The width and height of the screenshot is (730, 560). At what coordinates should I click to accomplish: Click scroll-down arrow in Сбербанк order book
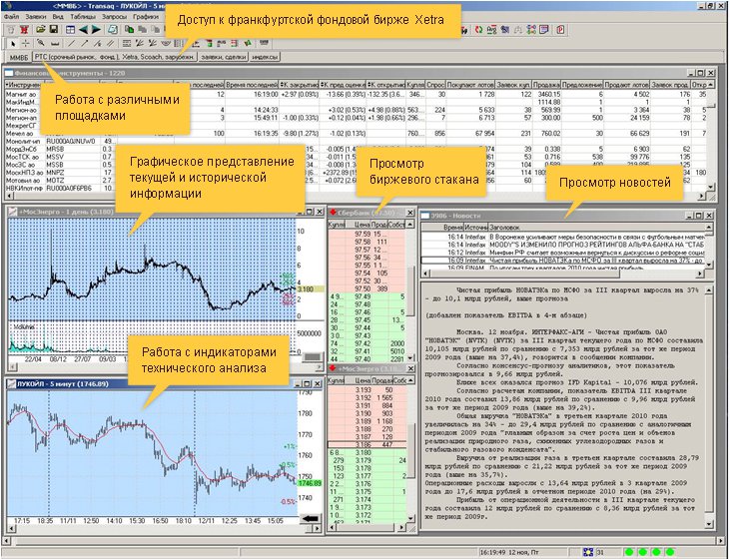coord(410,358)
